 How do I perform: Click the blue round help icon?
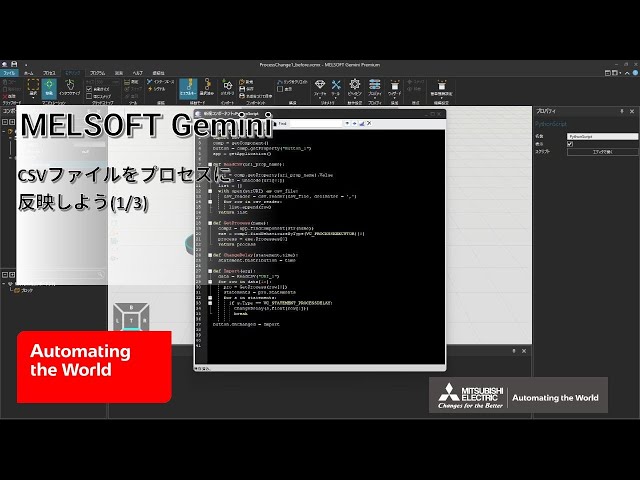636,73
